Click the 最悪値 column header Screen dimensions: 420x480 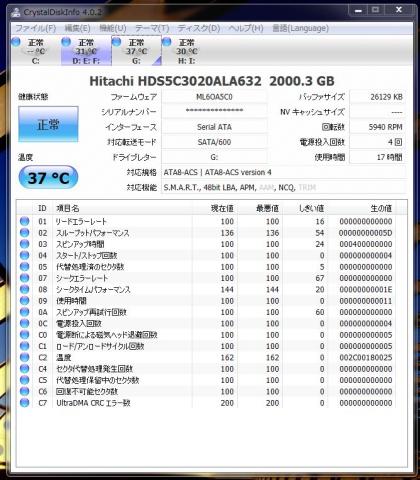click(260, 208)
